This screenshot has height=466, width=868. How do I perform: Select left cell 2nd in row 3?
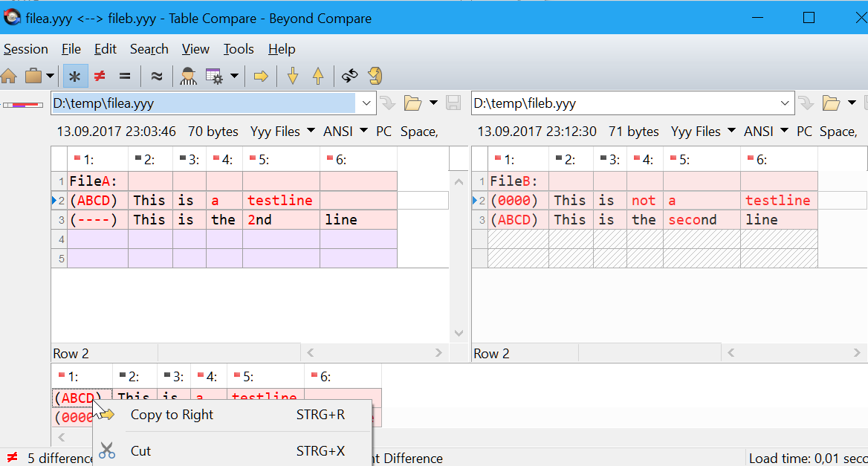point(281,220)
